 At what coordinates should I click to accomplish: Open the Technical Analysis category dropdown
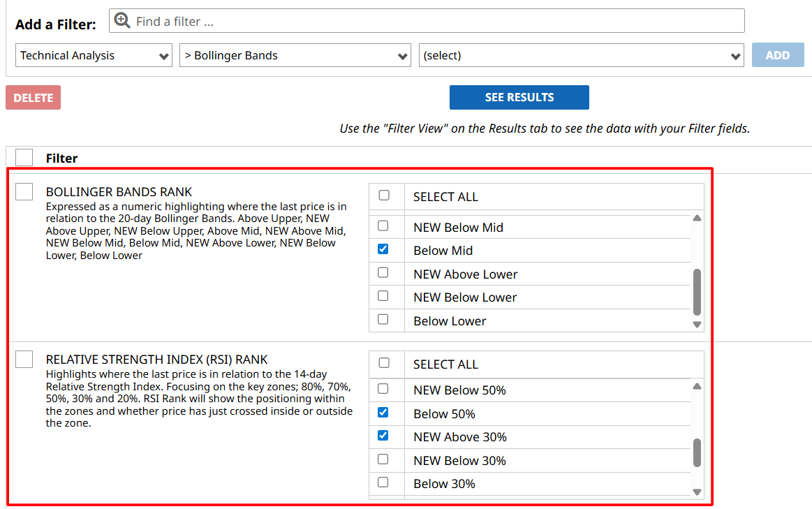tap(94, 56)
